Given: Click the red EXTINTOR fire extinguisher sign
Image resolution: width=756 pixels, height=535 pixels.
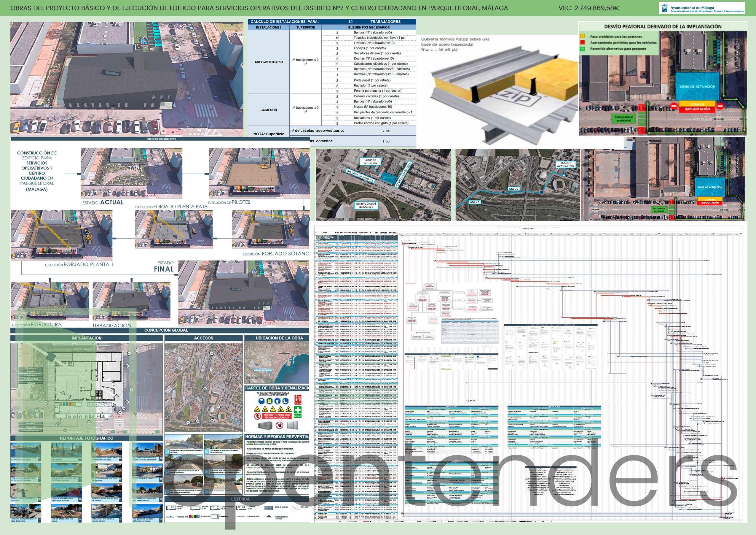Looking at the screenshot, I should [298, 400].
